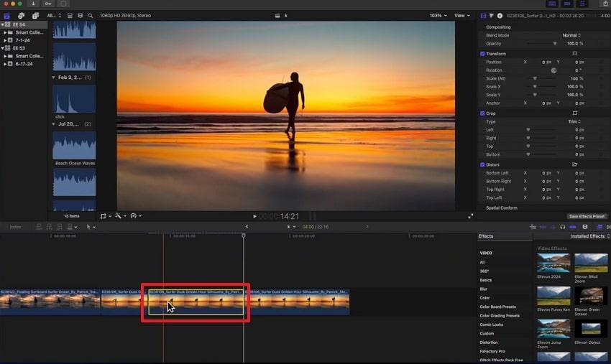
Task: Select the Distortion effects category
Action: click(x=489, y=342)
